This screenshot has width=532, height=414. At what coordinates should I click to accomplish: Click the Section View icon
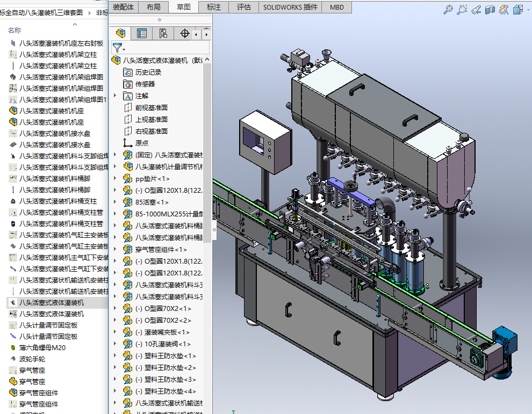[x=490, y=9]
